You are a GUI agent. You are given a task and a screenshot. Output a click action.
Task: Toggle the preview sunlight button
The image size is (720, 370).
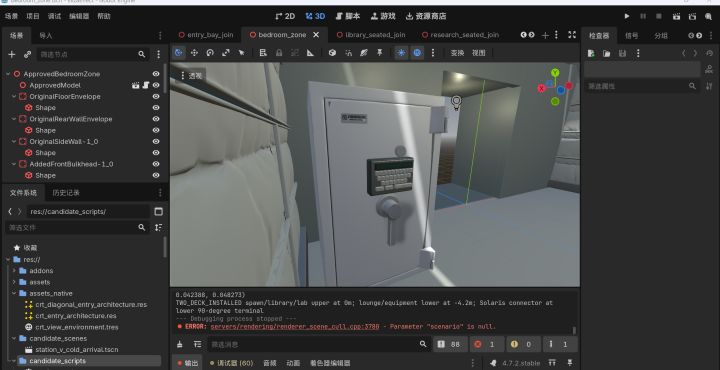click(x=401, y=53)
